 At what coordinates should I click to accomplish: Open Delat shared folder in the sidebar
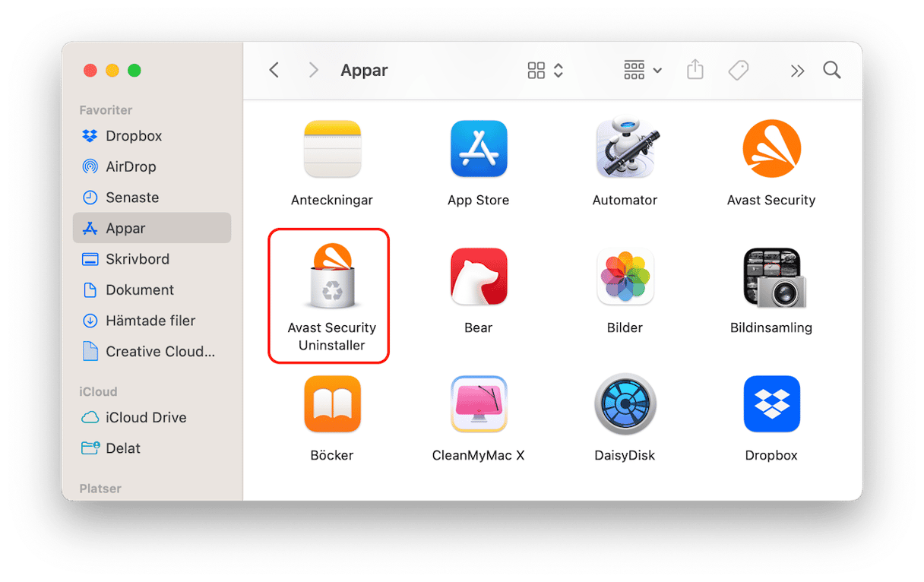[152, 448]
